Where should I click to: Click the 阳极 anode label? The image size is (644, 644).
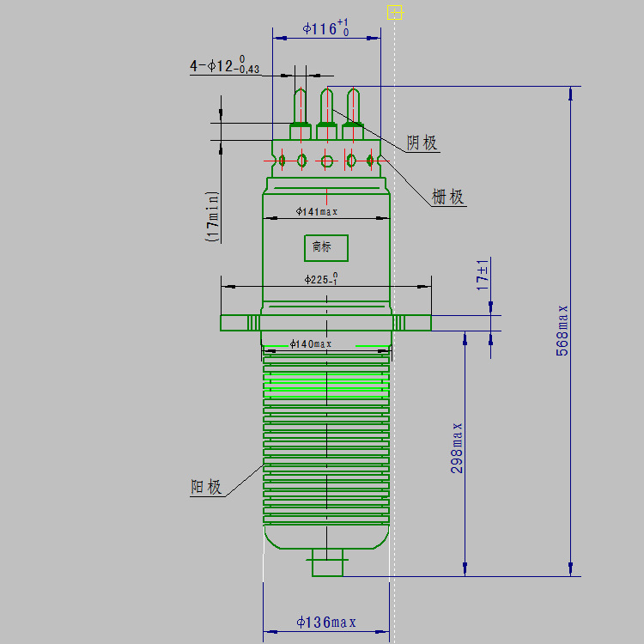point(206,487)
